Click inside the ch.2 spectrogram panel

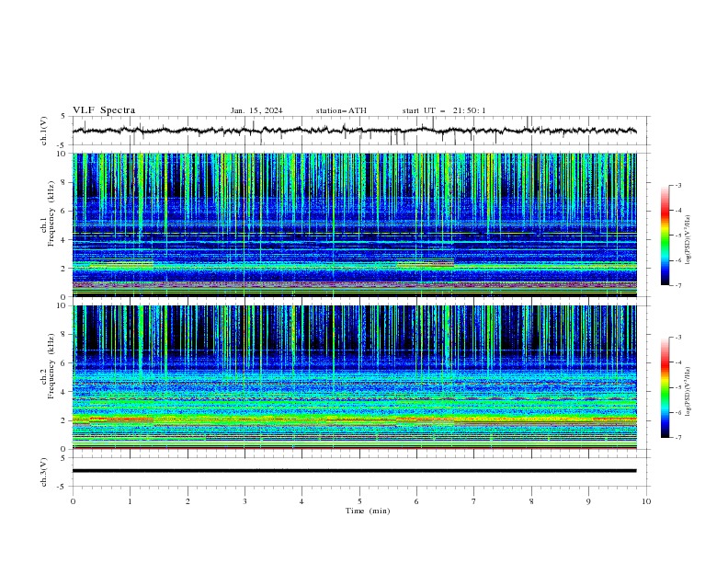354,377
